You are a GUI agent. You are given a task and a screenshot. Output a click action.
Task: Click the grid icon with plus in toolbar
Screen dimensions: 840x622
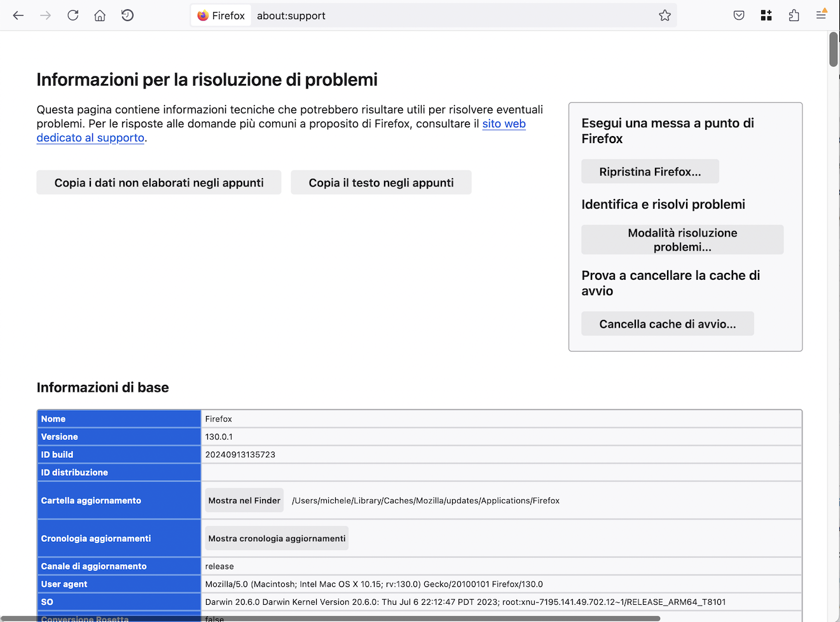point(766,15)
